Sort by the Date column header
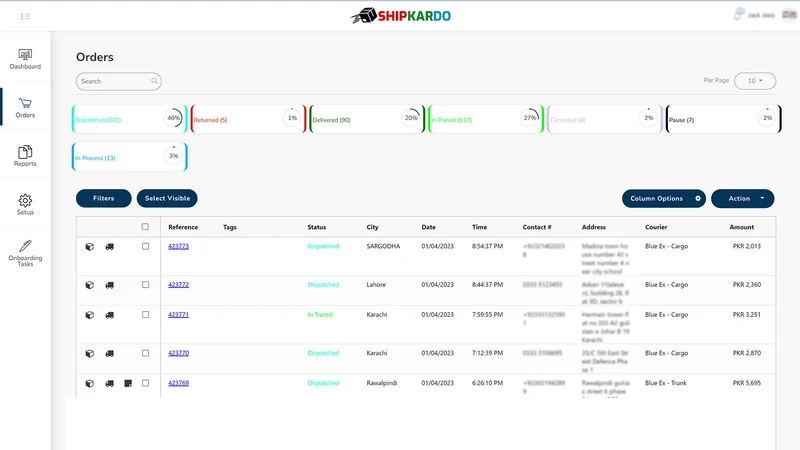This screenshot has height=450, width=800. [x=429, y=227]
